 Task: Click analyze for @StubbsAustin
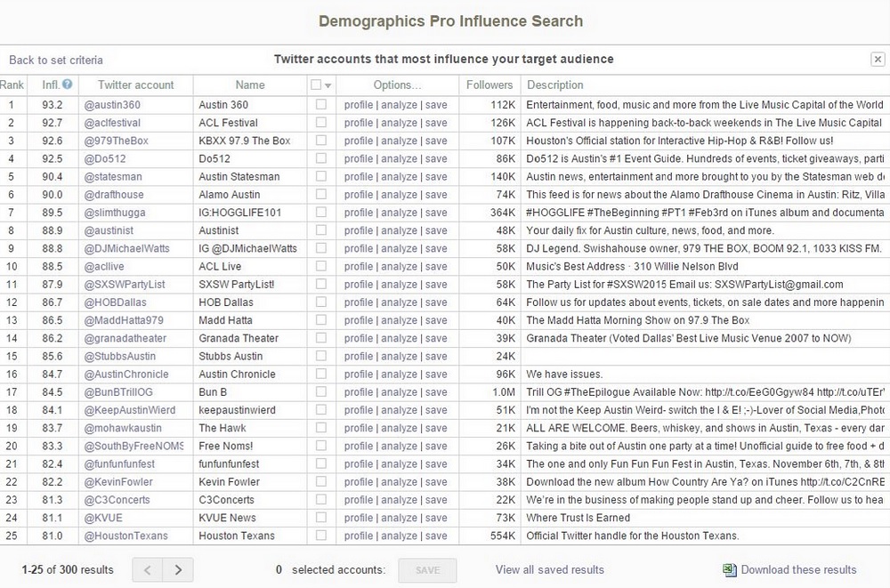399,357
